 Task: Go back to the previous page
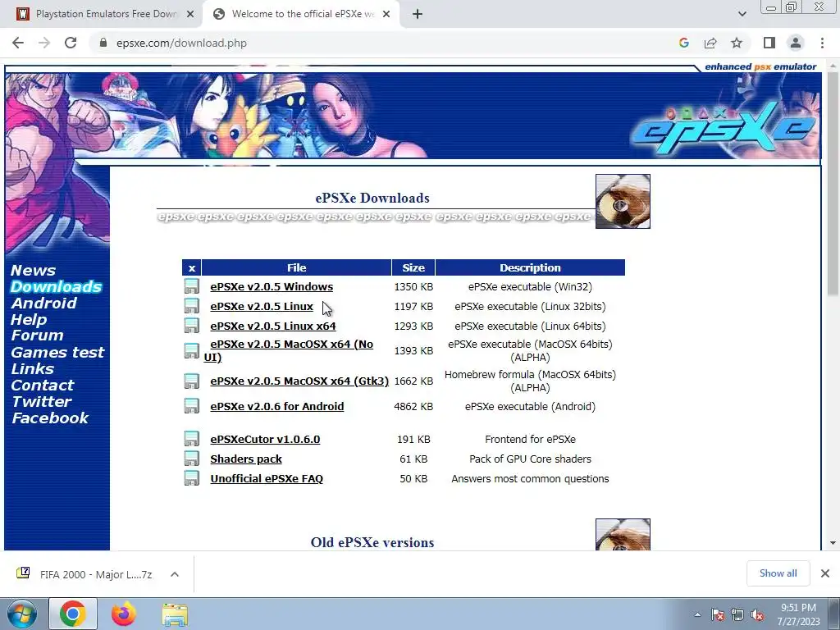[x=18, y=43]
